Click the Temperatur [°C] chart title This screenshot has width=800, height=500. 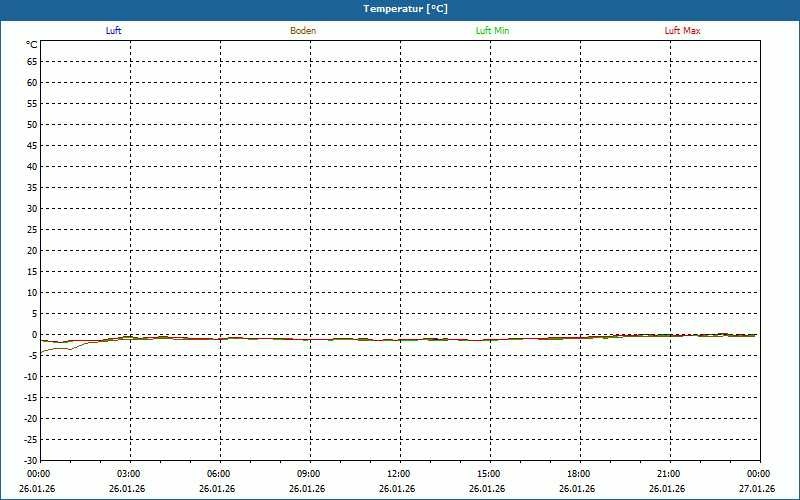(x=406, y=9)
